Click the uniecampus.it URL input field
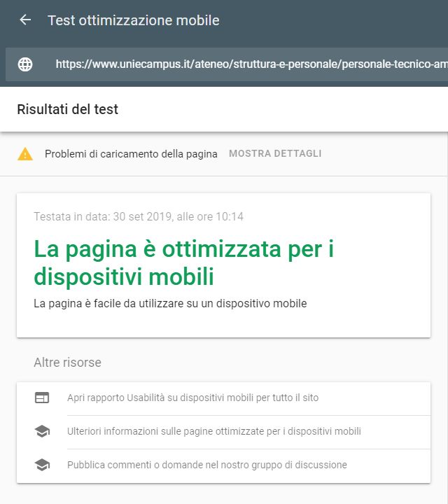Image resolution: width=448 pixels, height=504 pixels. (227, 64)
